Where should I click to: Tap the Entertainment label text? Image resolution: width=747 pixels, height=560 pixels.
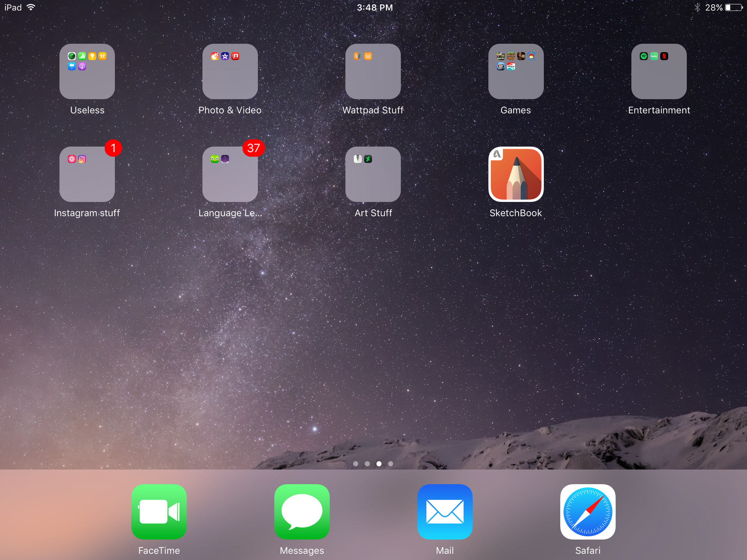tap(659, 110)
